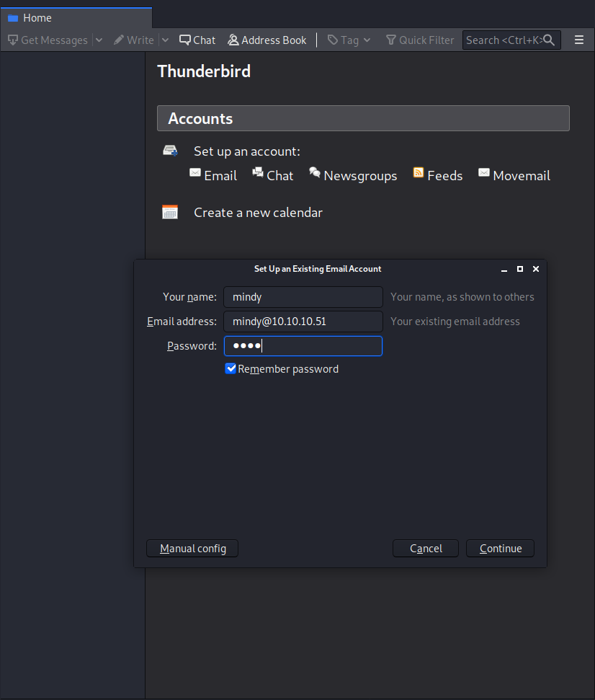Open the Address Book
The image size is (595, 700).
point(267,40)
